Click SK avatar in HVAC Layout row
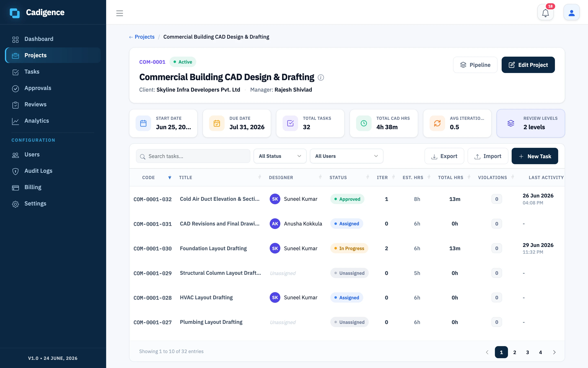Image resolution: width=588 pixels, height=368 pixels. coord(275,297)
